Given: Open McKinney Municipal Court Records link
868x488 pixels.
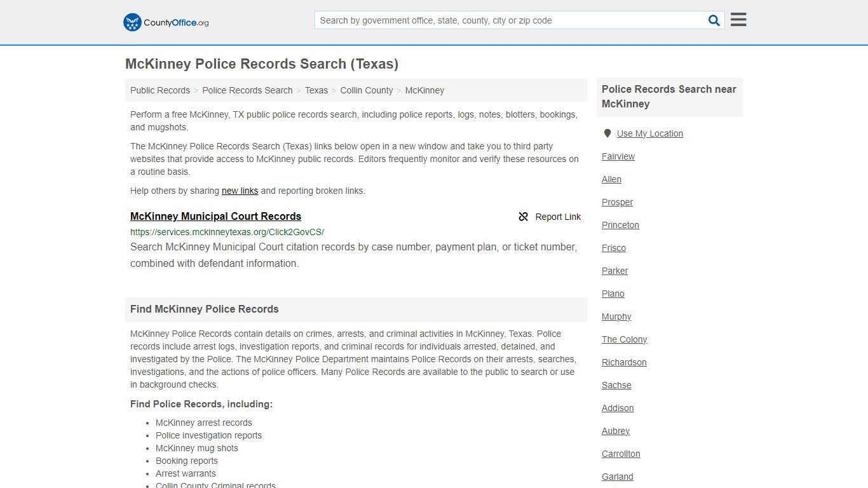Looking at the screenshot, I should pyautogui.click(x=215, y=216).
